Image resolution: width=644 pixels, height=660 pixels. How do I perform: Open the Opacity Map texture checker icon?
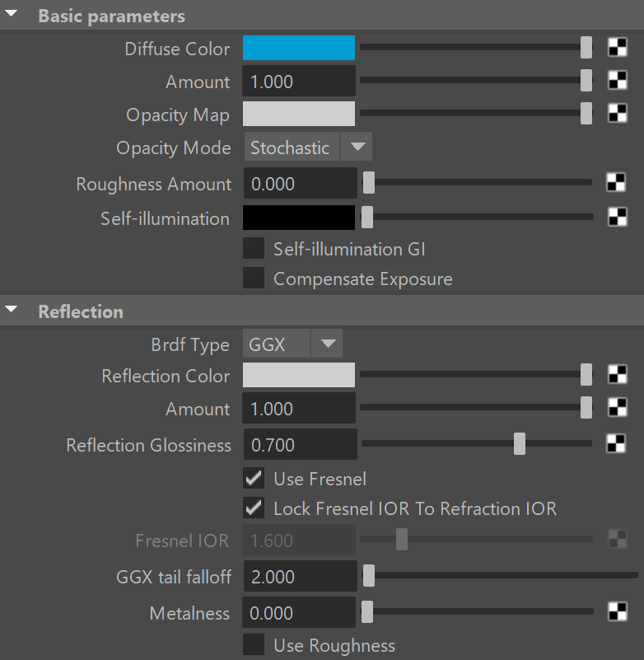(x=617, y=113)
